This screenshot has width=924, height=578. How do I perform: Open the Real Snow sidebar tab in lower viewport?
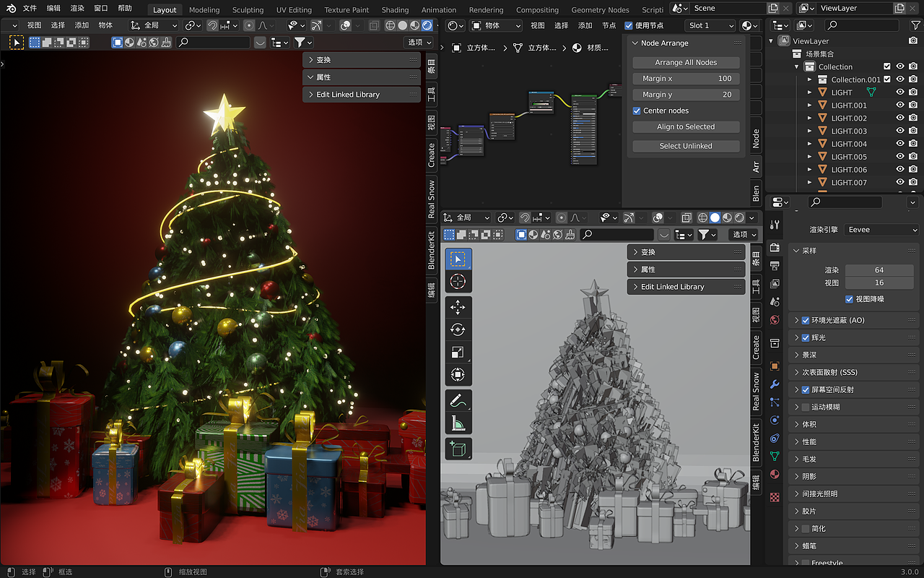[x=756, y=393]
